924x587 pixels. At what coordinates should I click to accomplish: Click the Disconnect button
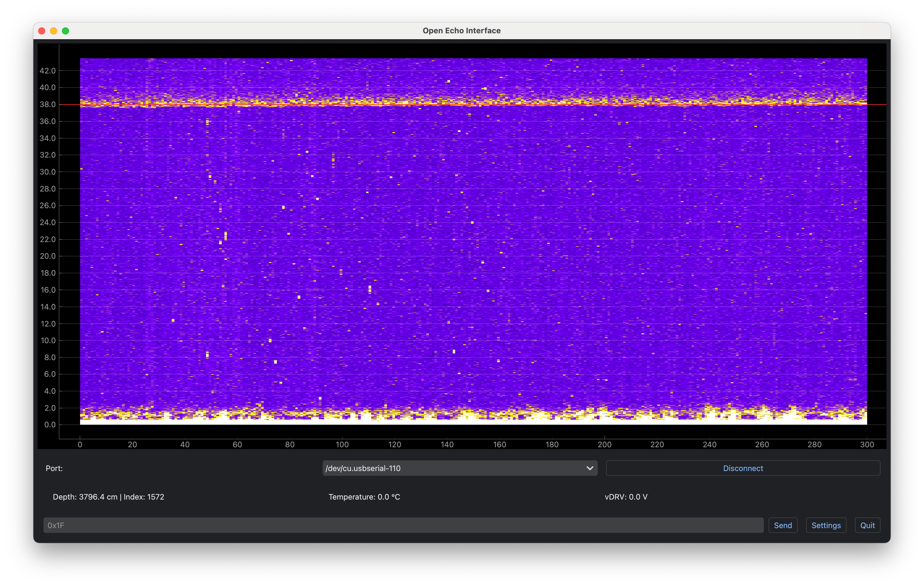tap(742, 468)
